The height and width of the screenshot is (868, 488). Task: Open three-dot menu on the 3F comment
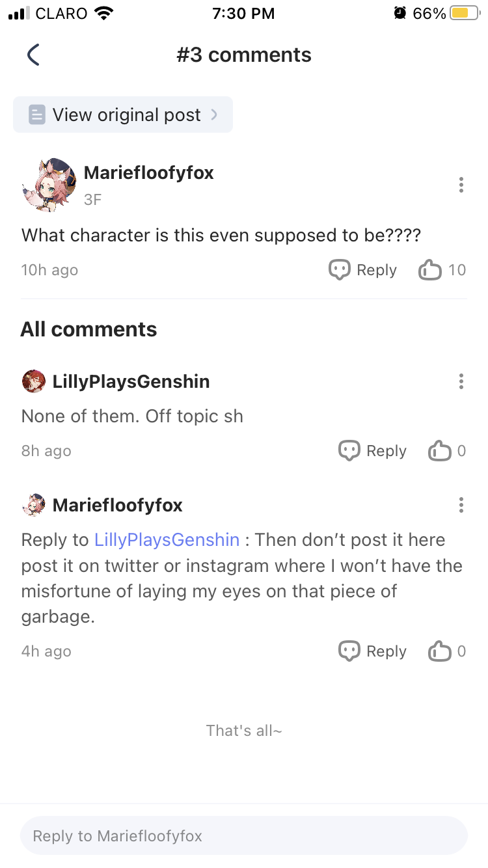tap(461, 185)
